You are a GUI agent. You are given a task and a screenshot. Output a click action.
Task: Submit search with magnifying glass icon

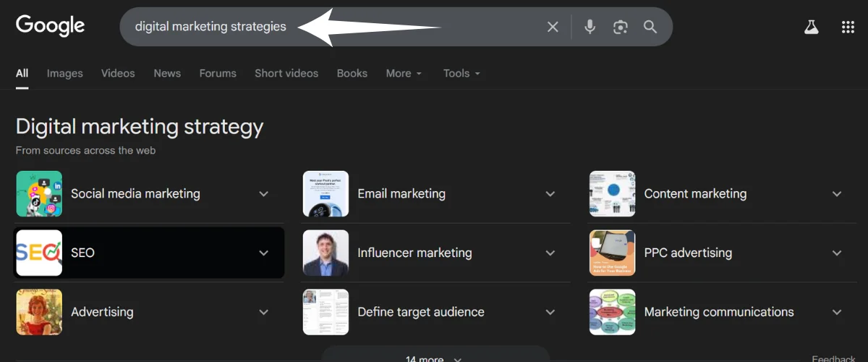650,27
